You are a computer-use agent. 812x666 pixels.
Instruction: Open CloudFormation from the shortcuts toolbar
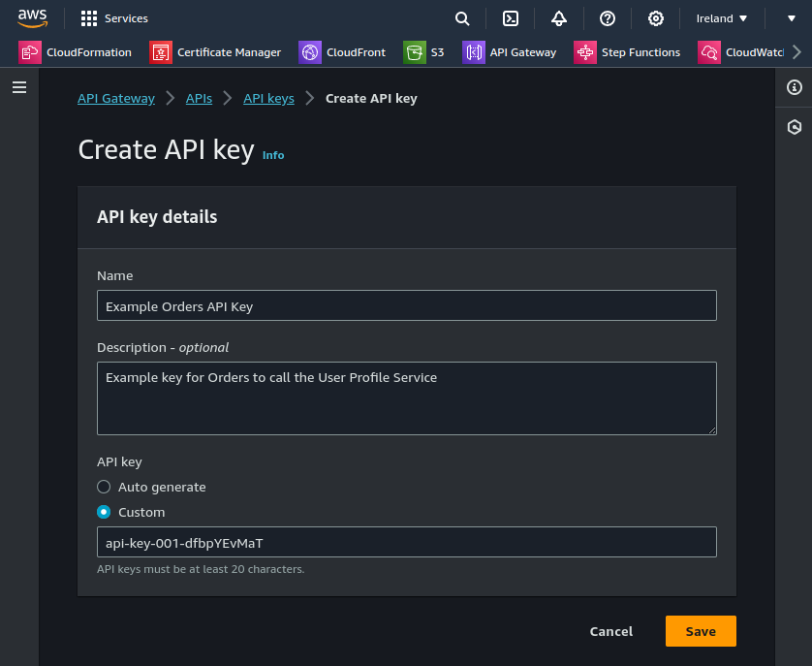coord(76,53)
